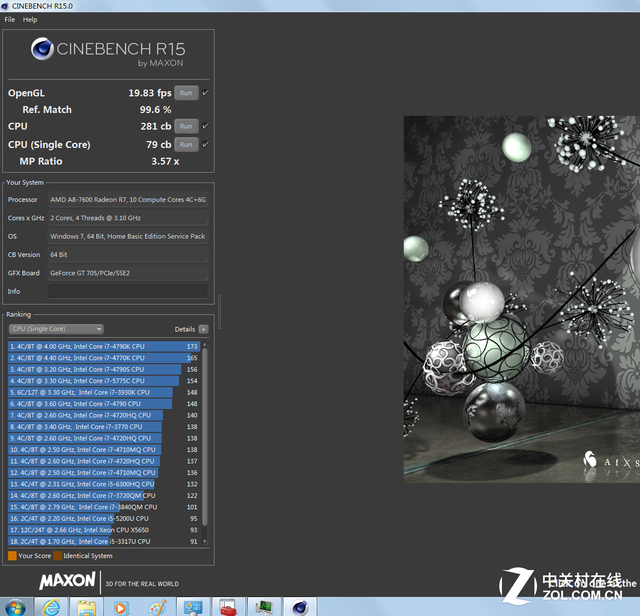Image resolution: width=640 pixels, height=616 pixels.
Task: Run the CPU (Single Core) benchmark
Action: pyautogui.click(x=186, y=145)
